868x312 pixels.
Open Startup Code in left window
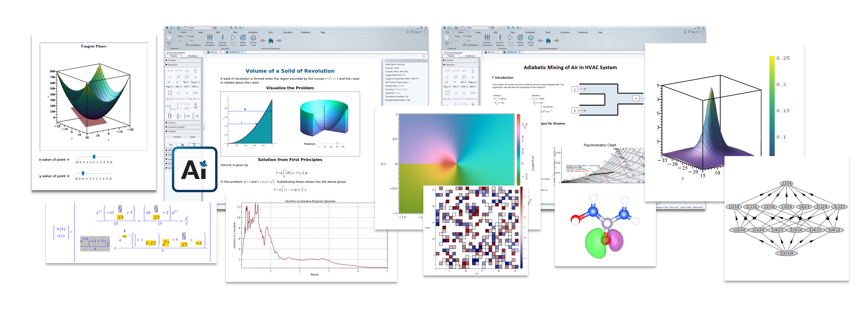[x=253, y=38]
